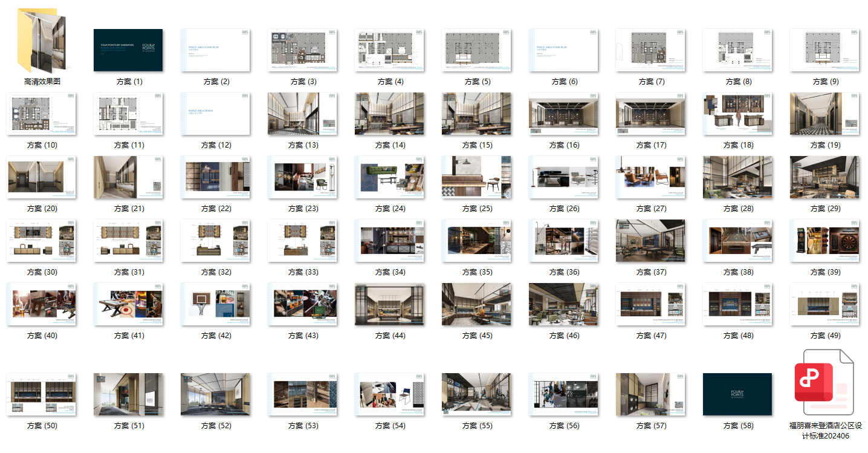Click the 方案 (42) basketball hoop thumbnail
The image size is (868, 453).
[x=215, y=304]
